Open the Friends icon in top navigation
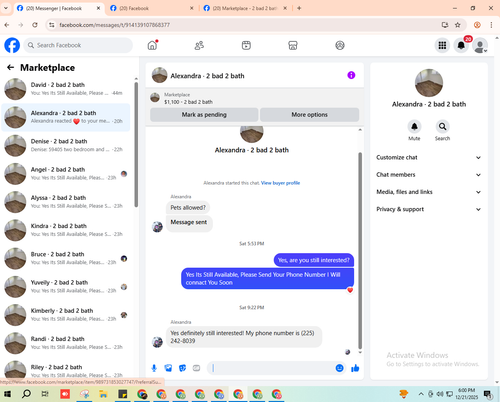This screenshot has width=500, height=402. tap(199, 45)
